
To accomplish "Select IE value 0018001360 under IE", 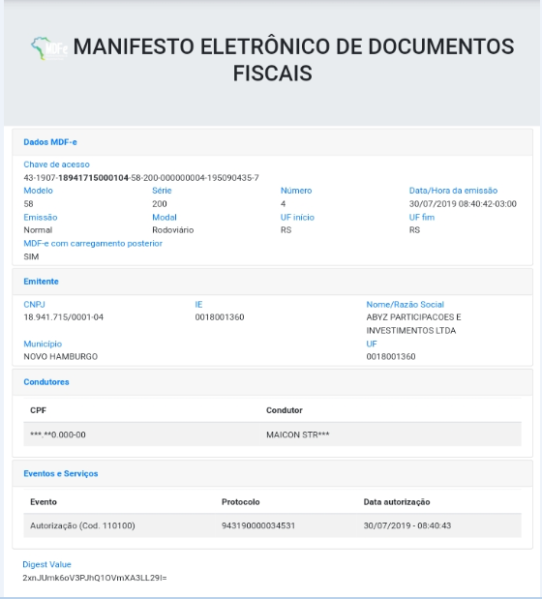I will (220, 317).
